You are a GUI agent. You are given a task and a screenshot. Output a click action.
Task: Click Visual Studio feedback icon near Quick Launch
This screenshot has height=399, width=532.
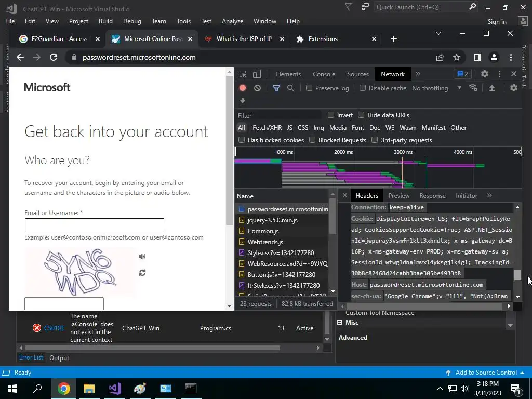(x=365, y=7)
